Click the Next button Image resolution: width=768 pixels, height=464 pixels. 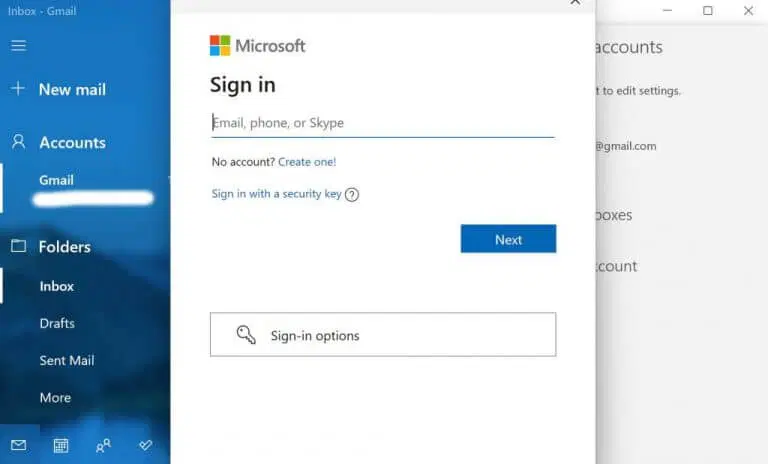[x=508, y=239]
